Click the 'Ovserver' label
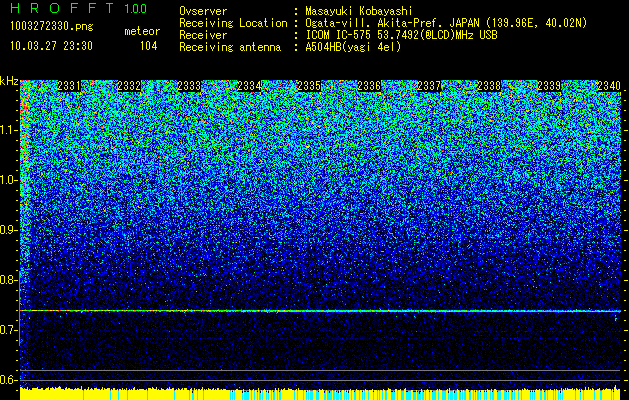The image size is (629, 400). click(203, 11)
